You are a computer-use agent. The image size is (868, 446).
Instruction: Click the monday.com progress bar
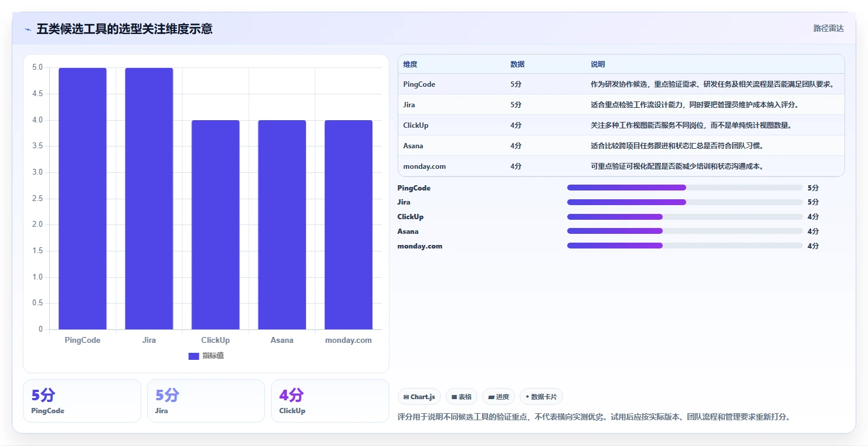point(684,246)
